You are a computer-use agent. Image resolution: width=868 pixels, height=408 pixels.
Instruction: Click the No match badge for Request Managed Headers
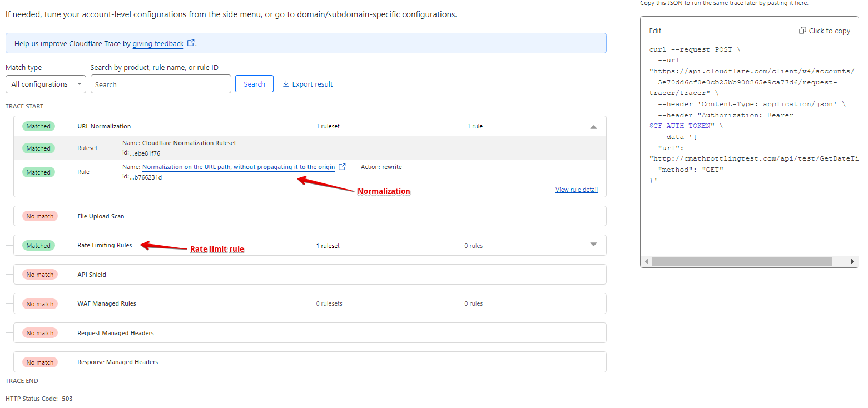[x=40, y=333]
